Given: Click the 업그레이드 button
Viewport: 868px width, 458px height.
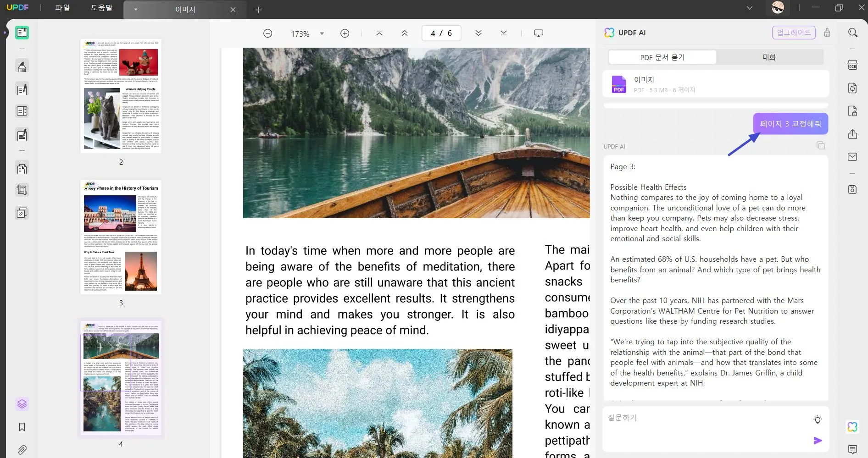Looking at the screenshot, I should pyautogui.click(x=794, y=33).
